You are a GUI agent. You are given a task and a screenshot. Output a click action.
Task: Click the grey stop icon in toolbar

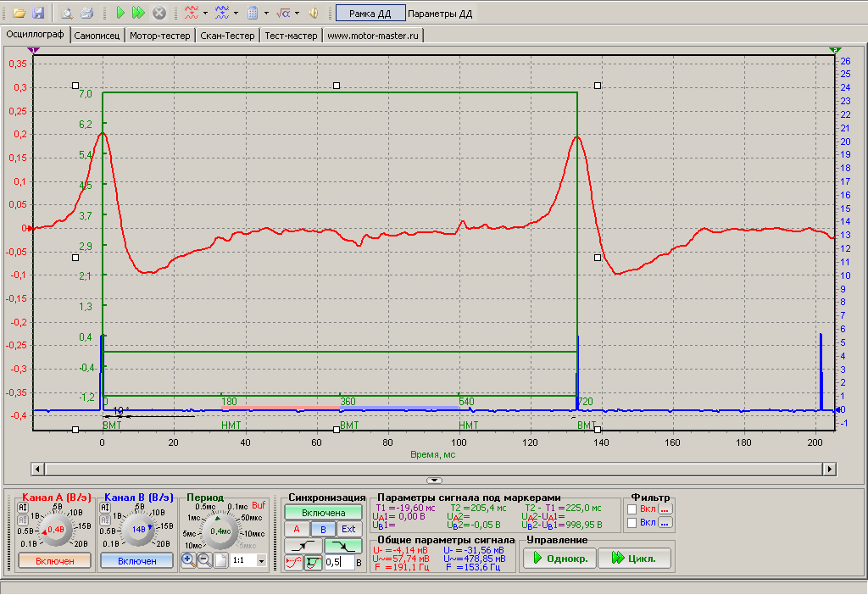159,13
